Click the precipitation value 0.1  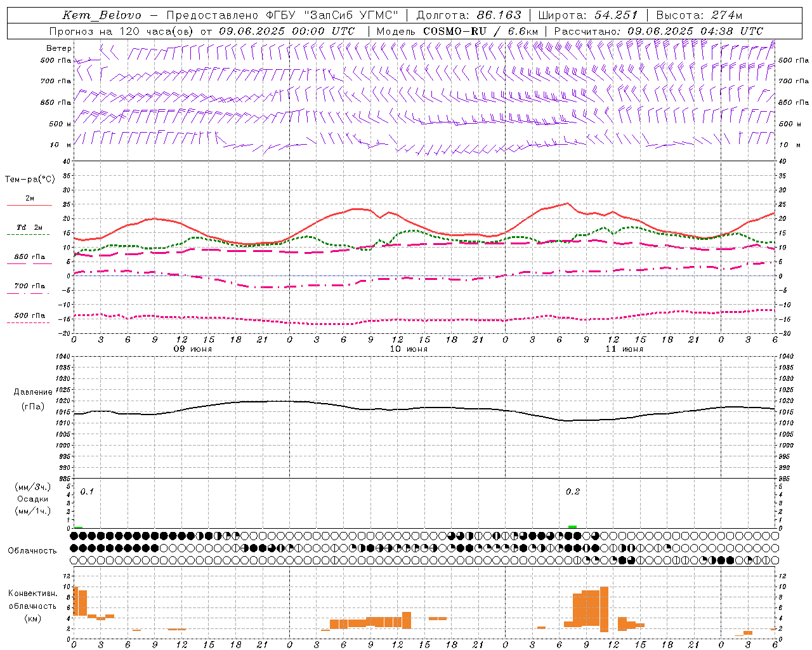(87, 492)
